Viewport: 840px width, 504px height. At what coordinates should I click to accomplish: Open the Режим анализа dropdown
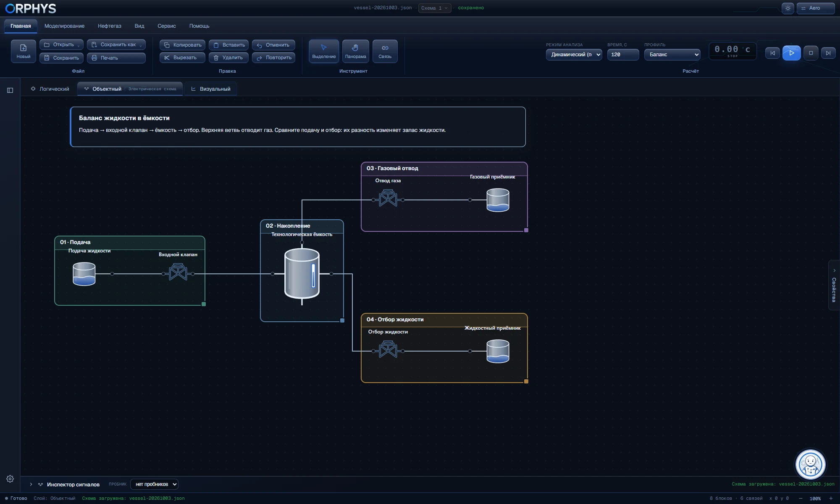pos(574,55)
